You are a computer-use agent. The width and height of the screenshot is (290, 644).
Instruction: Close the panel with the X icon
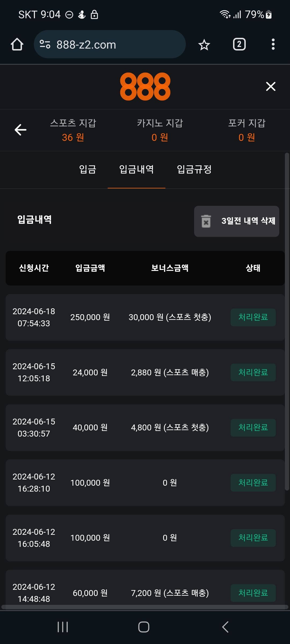coord(271,86)
